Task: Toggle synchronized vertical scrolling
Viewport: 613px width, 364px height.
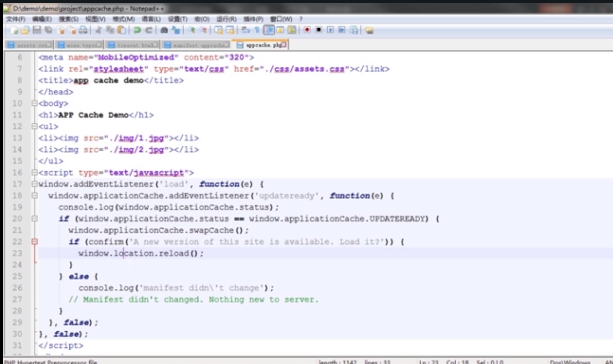Action: (218, 30)
